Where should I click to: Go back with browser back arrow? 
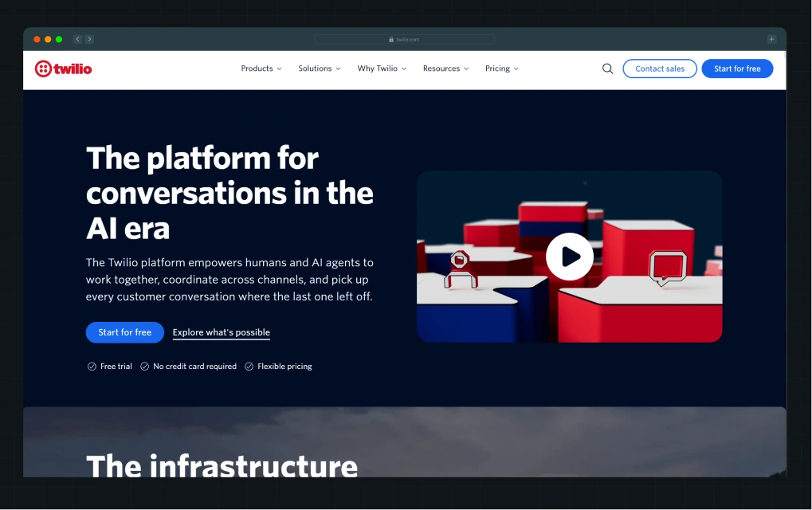point(77,39)
